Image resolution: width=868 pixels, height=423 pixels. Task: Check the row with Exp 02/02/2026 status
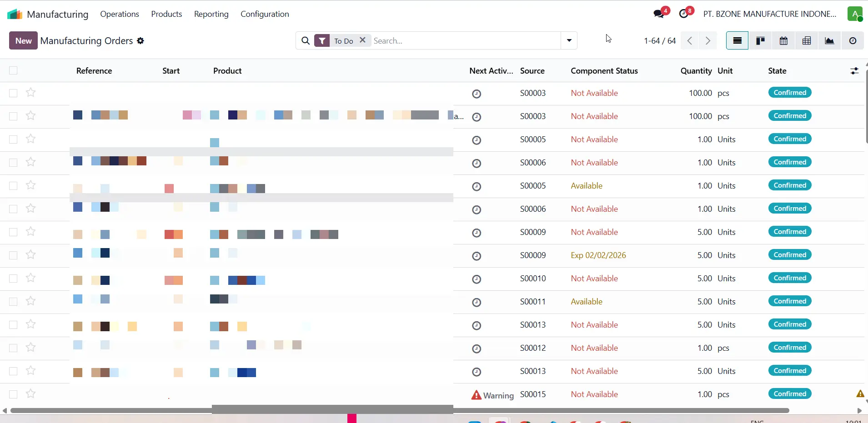point(13,255)
